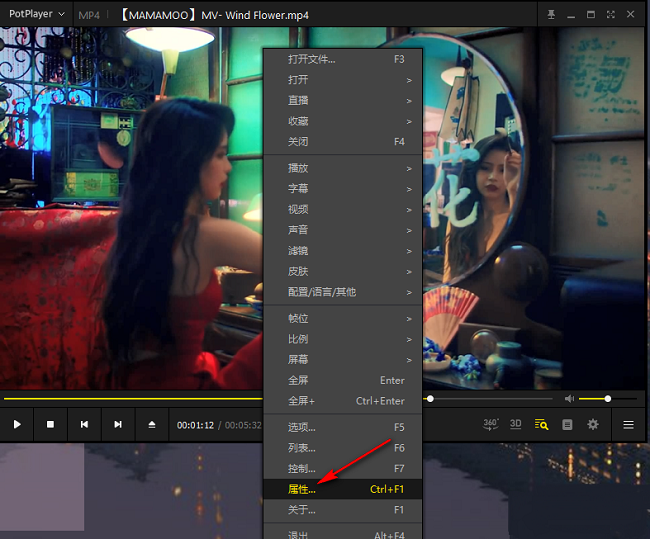650x539 pixels.
Task: Click the seek bar progress handle
Action: tap(430, 398)
